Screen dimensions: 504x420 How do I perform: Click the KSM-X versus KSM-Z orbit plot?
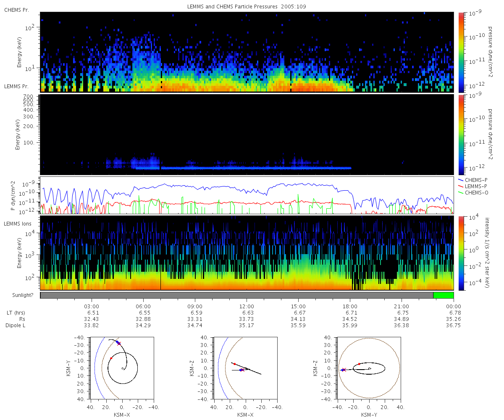(245, 367)
